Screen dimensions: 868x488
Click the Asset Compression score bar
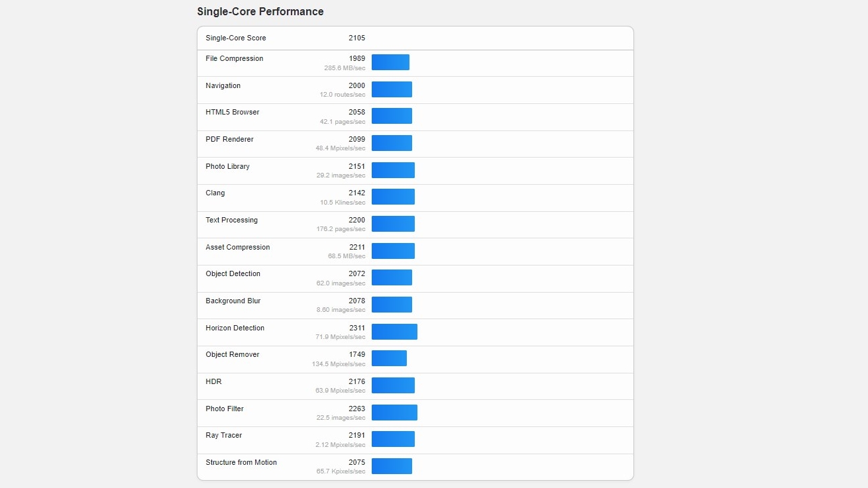point(393,251)
